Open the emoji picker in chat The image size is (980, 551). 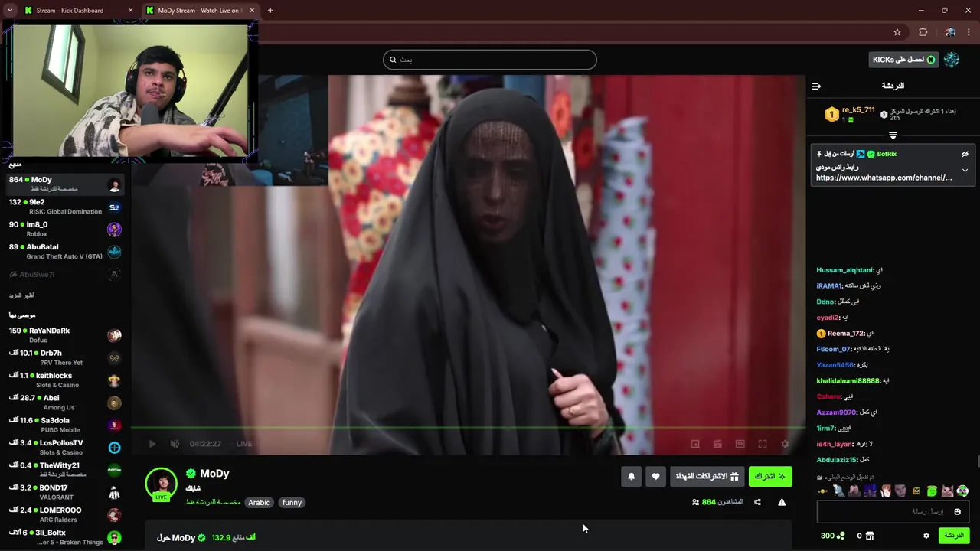tap(957, 511)
